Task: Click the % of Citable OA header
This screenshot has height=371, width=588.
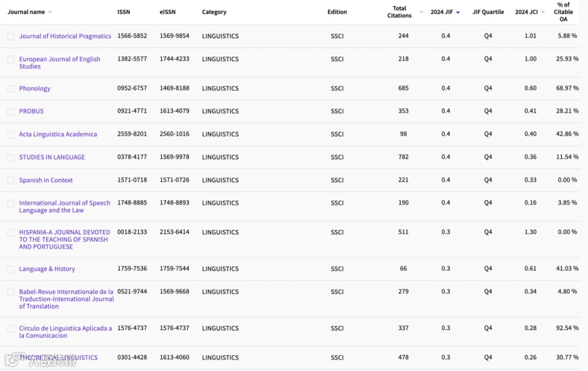Action: (563, 12)
